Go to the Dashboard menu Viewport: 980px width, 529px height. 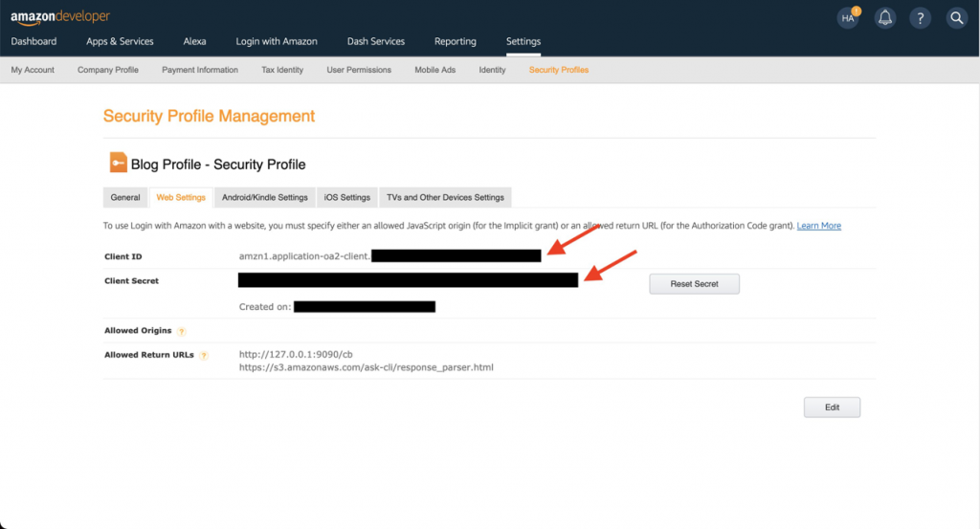coord(33,41)
